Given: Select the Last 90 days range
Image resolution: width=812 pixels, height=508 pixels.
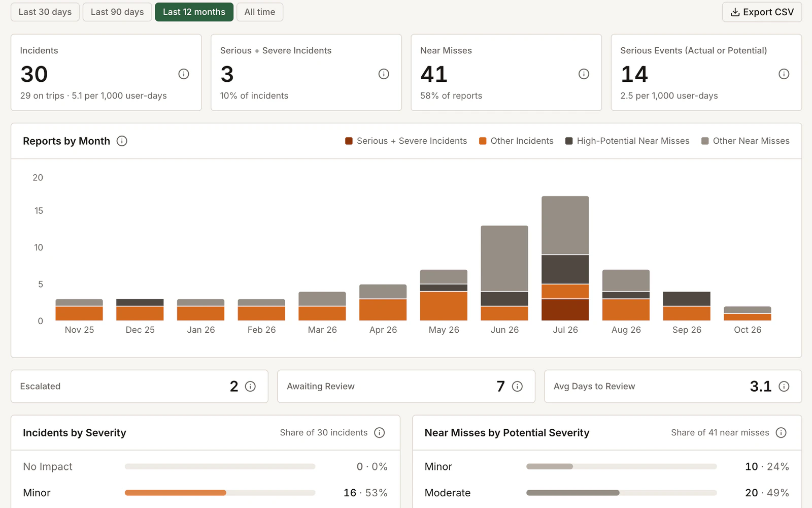Looking at the screenshot, I should pos(117,12).
